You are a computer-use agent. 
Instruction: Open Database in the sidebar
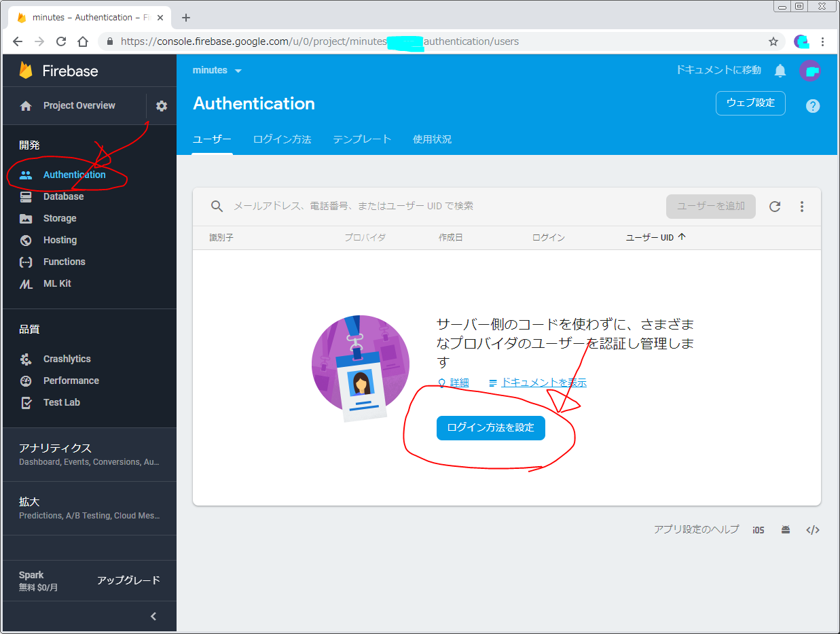click(x=63, y=196)
